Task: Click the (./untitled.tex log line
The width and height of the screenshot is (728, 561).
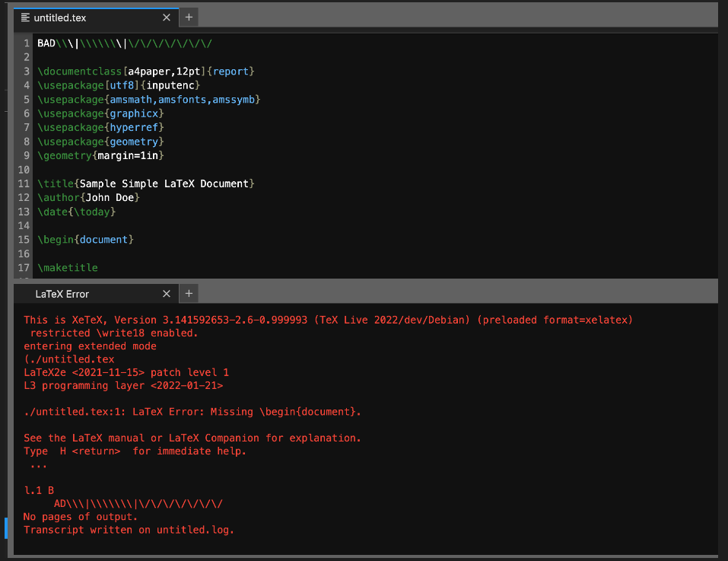Action: click(68, 359)
